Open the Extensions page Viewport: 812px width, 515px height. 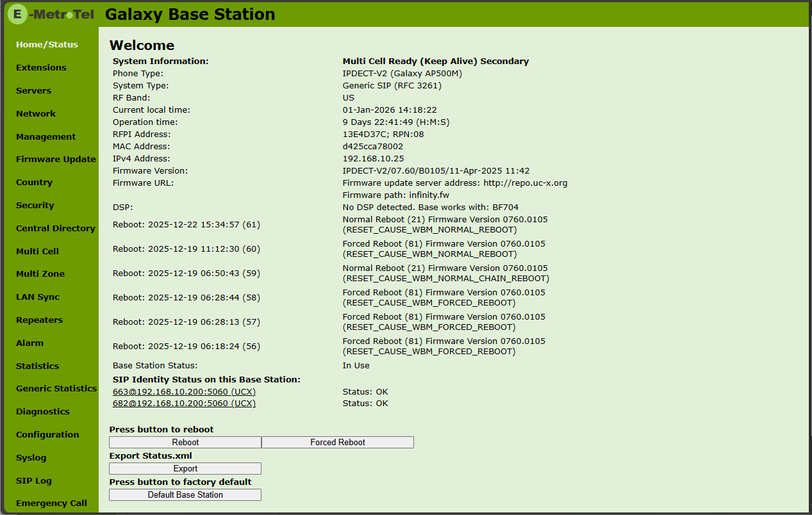(x=41, y=68)
